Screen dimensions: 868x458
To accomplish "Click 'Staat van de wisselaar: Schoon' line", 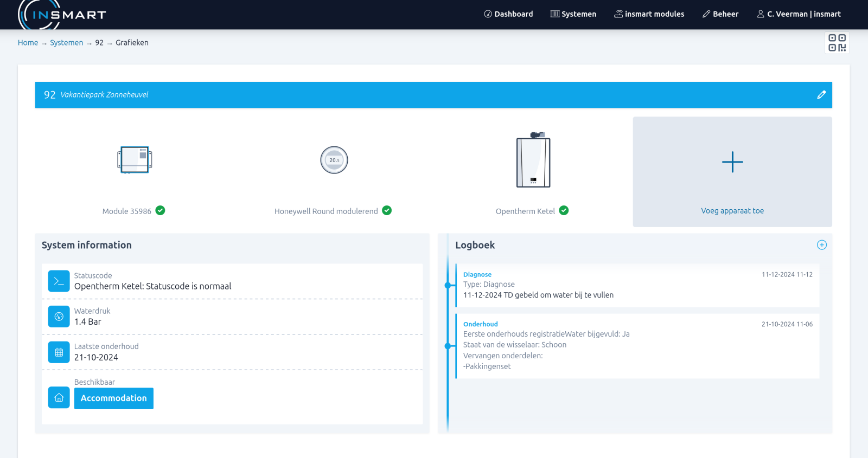I will point(515,345).
